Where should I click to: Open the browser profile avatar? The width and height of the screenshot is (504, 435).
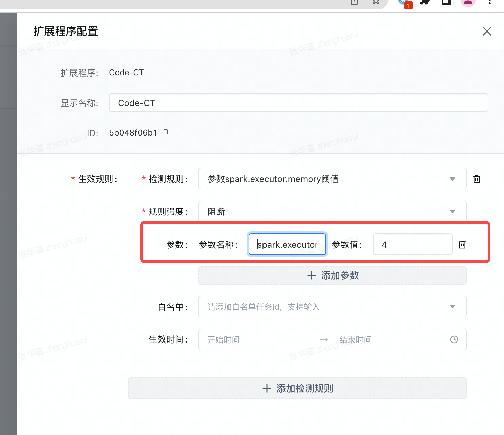[468, 2]
